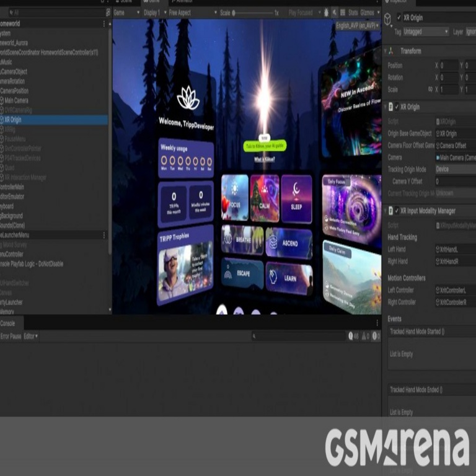The width and height of the screenshot is (476, 476).
Task: Toggle the XR Origin GameObject active checkbox
Action: (x=398, y=18)
